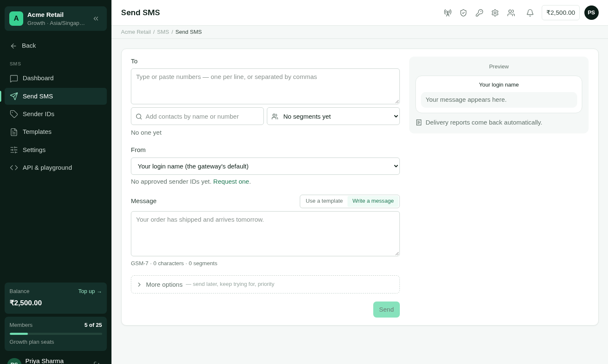Click the GSM-7 character count text
Screen dimensions: 608x364
point(174,263)
